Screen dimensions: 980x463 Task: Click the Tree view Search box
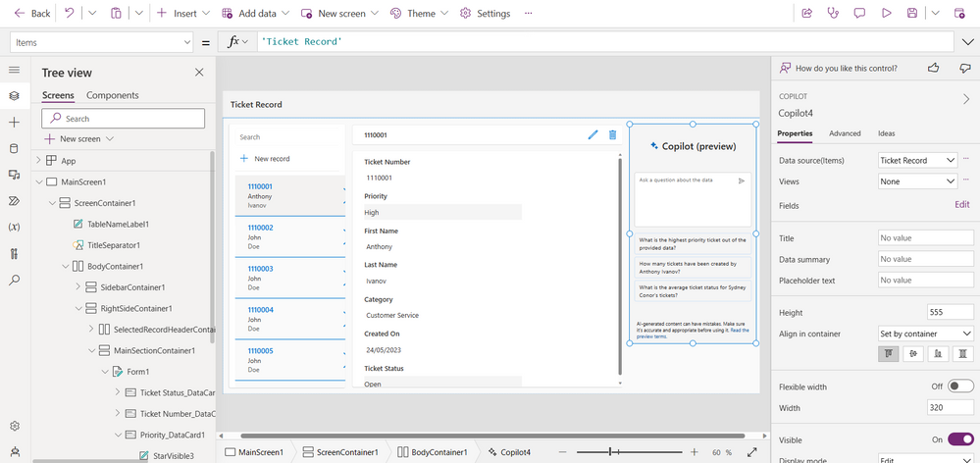(124, 118)
